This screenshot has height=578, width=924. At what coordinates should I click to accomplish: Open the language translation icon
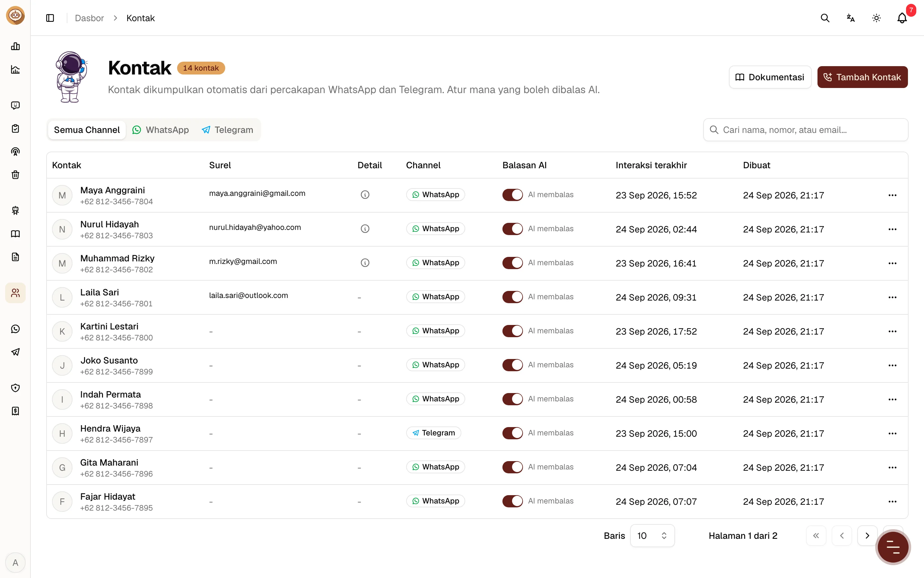click(850, 18)
